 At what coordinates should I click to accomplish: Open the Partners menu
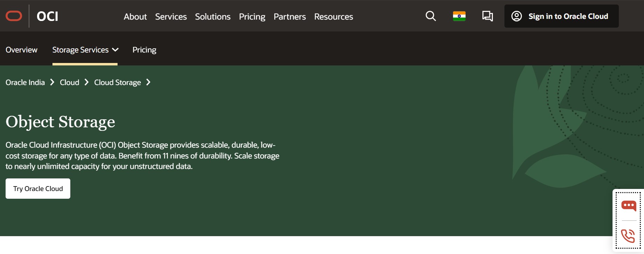coord(290,16)
